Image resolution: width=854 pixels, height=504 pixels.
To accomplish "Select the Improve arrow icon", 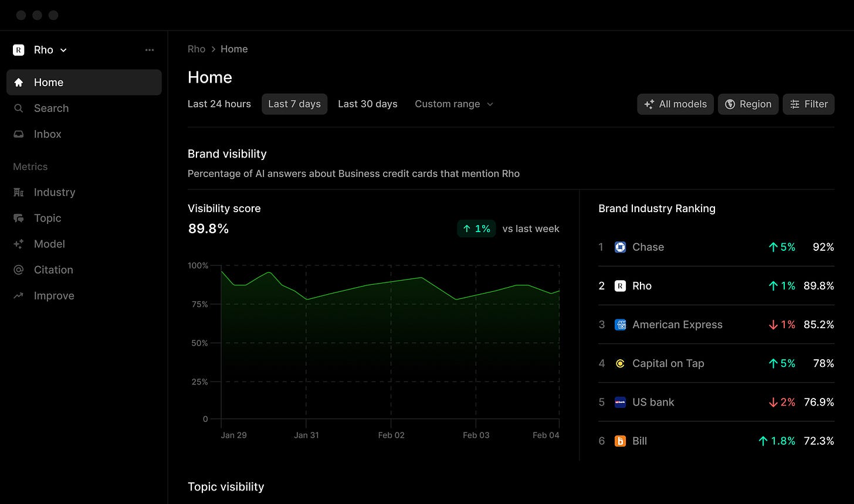I will (x=18, y=295).
